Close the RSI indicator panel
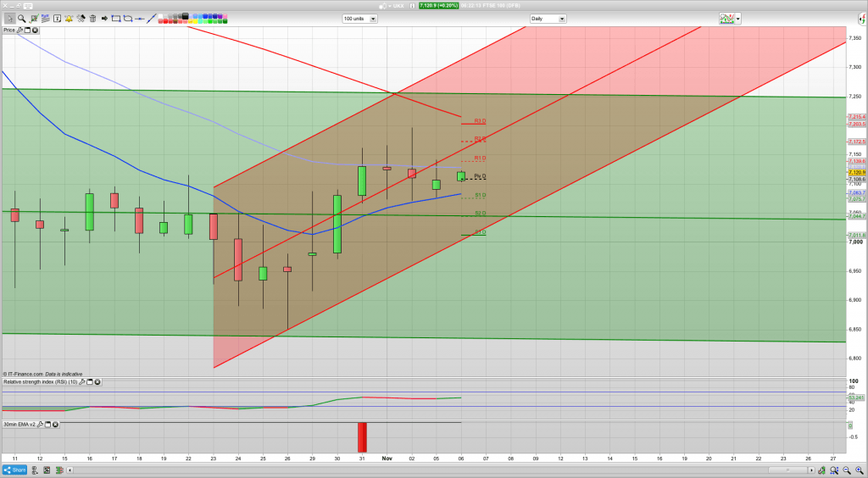Screen dimensions: 868x478 pos(97,382)
